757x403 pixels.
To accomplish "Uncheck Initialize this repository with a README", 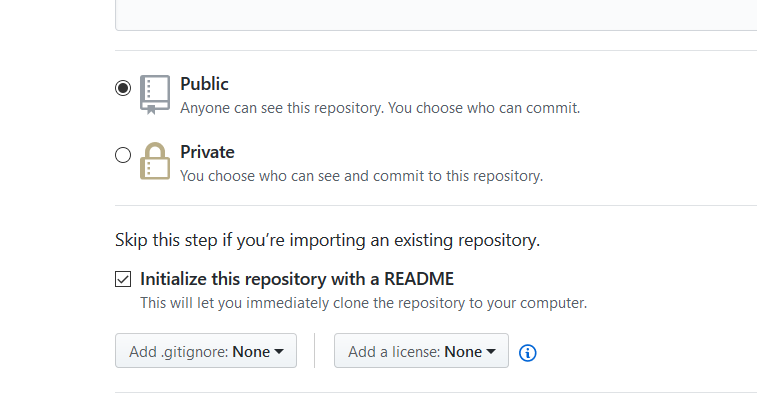I will [123, 279].
